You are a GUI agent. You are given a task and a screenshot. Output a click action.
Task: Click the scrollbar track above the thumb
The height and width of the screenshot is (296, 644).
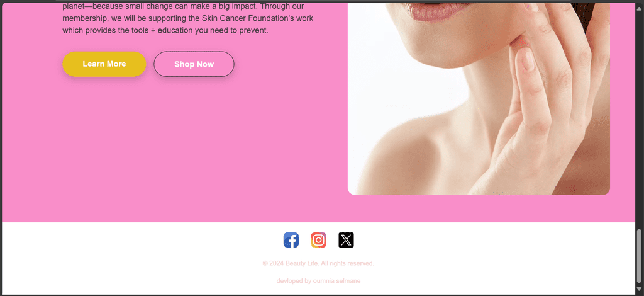640,115
